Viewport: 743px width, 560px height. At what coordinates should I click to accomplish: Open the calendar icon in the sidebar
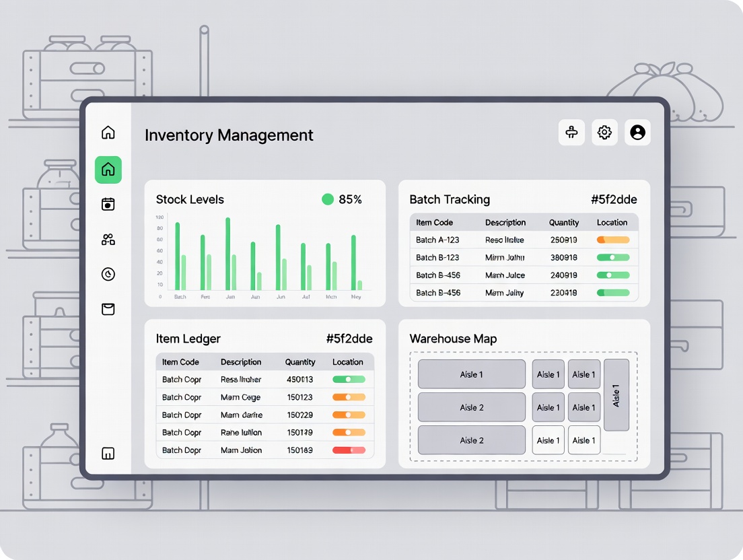pos(108,204)
